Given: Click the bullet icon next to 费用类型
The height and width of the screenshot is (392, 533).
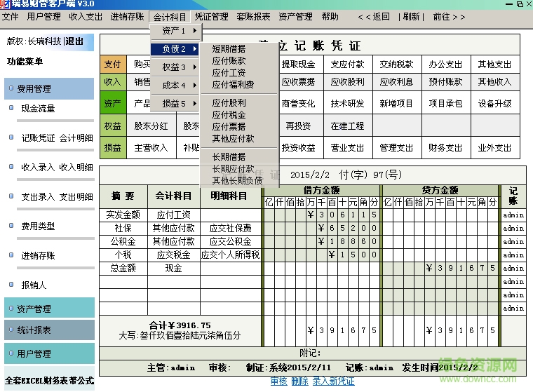Looking at the screenshot, I should click(x=11, y=226).
